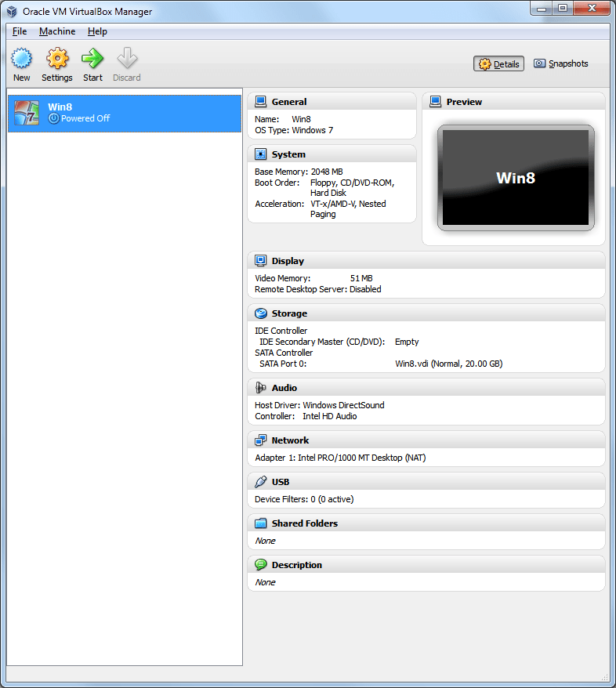
Task: Open the USB section header link
Action: 281,482
